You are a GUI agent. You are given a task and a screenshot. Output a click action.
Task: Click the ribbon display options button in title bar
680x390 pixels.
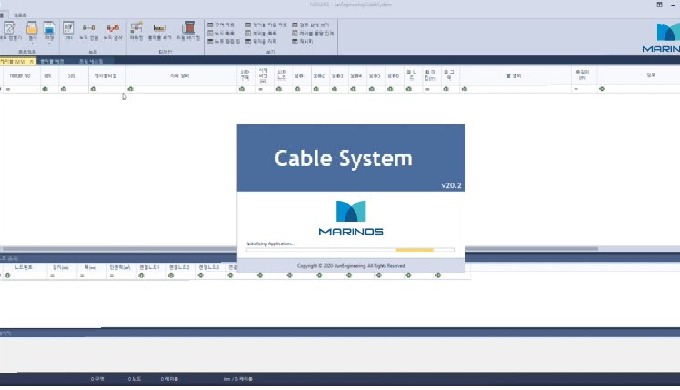pos(659,4)
